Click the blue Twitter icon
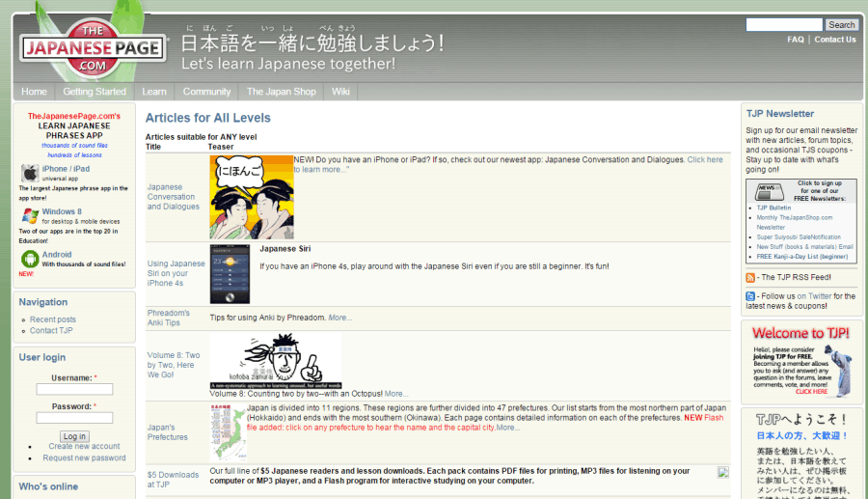The image size is (868, 499). 750,297
